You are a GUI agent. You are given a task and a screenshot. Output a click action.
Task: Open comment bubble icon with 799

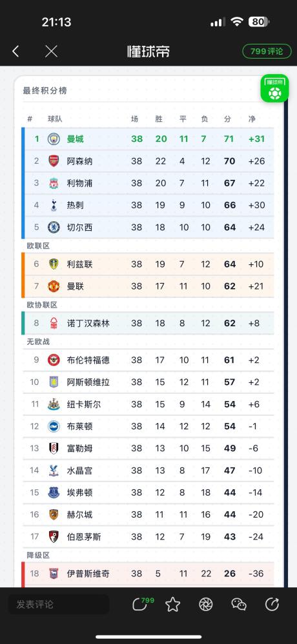(x=142, y=604)
